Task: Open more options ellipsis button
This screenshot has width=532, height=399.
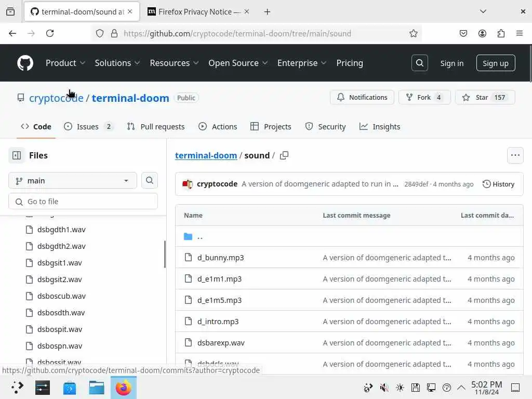Action: [x=515, y=155]
